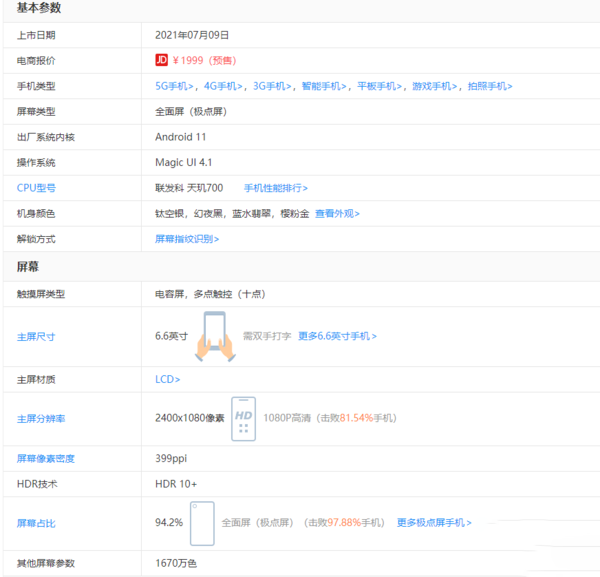The image size is (600, 577).
Task: Click 查看外观 to view appearance
Action: pyautogui.click(x=337, y=213)
